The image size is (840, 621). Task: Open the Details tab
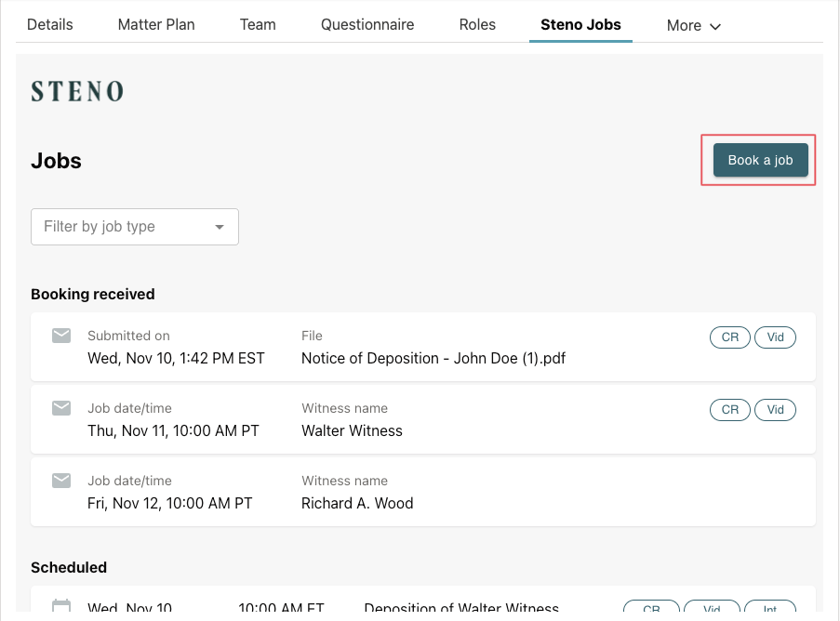pyautogui.click(x=50, y=24)
